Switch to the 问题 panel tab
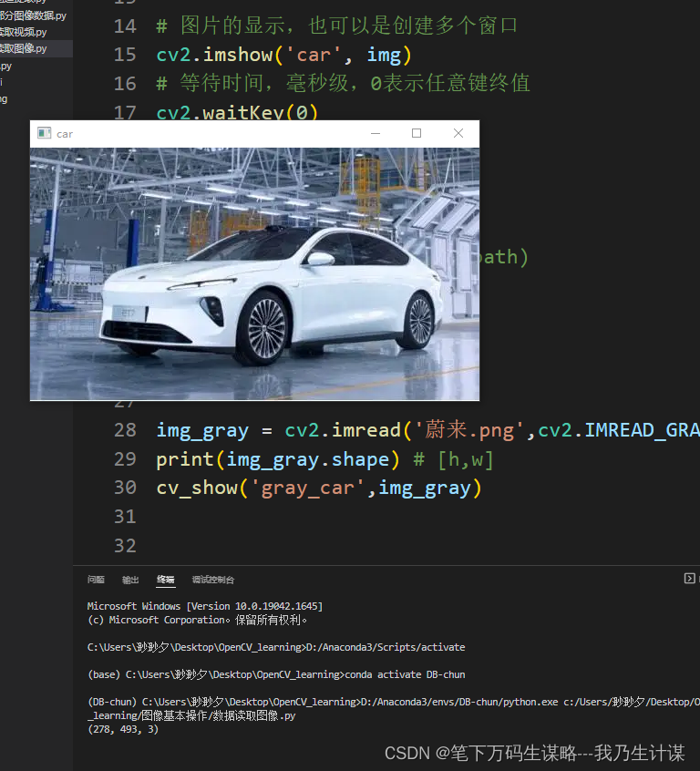Viewport: 700px width, 771px height. [96, 580]
